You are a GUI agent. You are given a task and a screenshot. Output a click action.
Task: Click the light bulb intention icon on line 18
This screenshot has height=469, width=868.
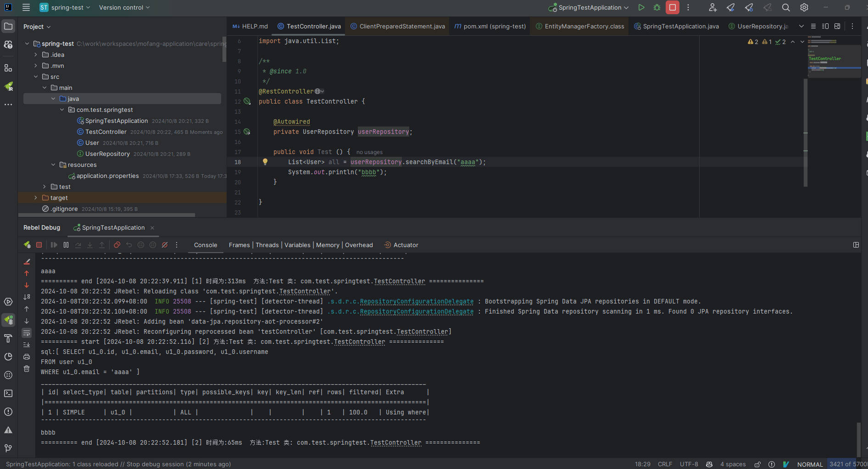[265, 161]
